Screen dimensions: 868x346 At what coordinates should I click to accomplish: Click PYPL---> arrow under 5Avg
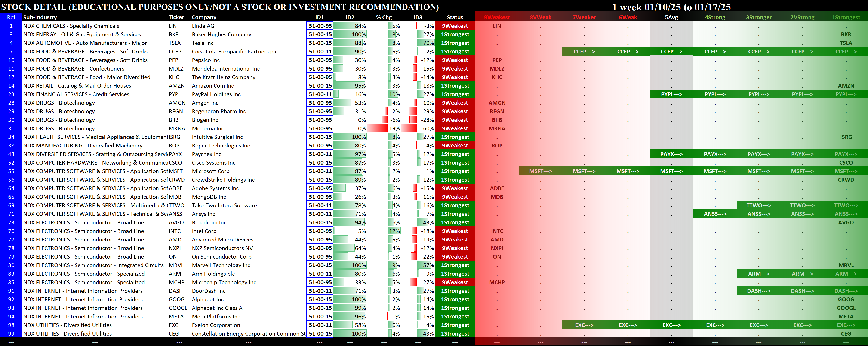coord(671,94)
